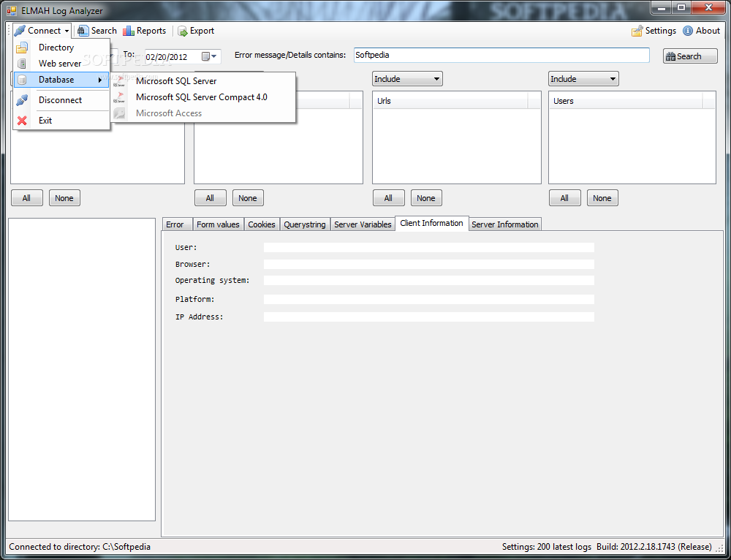The height and width of the screenshot is (560, 731).
Task: Switch to the Server Variables tab
Action: pyautogui.click(x=363, y=224)
